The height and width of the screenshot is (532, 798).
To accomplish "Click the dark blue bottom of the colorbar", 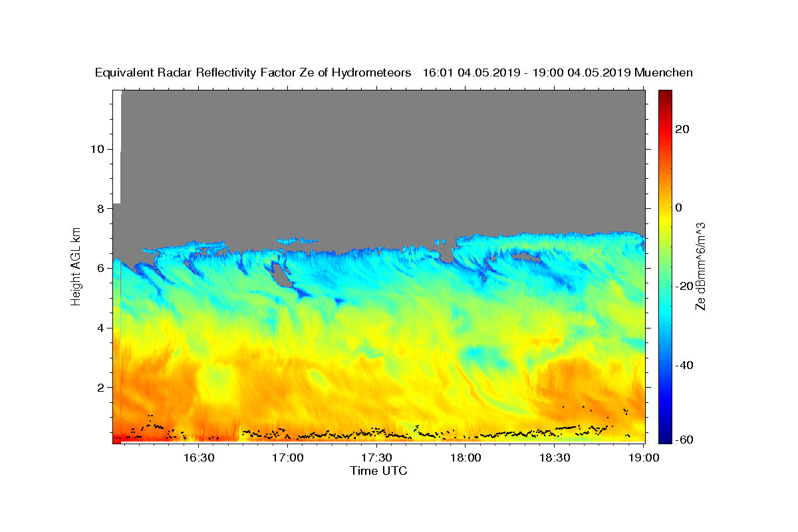I will pyautogui.click(x=665, y=438).
